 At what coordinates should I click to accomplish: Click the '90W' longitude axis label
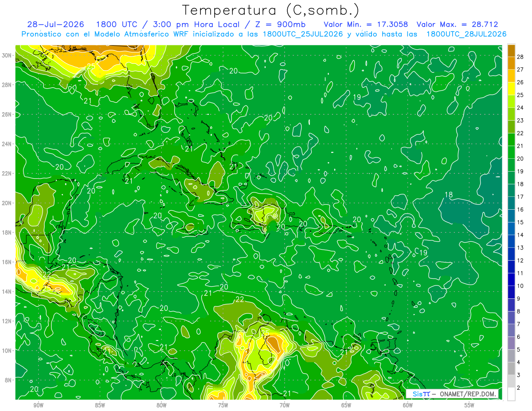[x=38, y=405]
